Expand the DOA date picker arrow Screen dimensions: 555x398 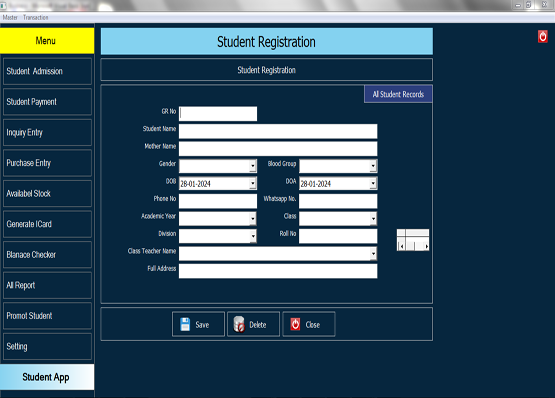373,183
